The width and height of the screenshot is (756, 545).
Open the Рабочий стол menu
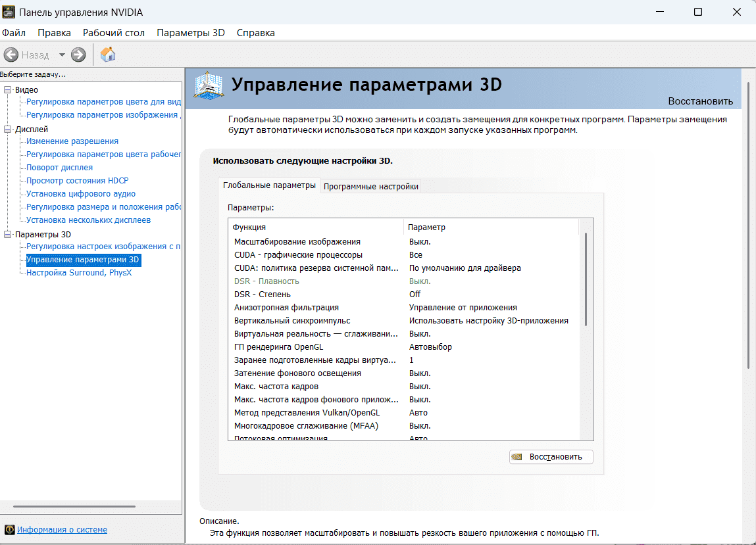[113, 33]
